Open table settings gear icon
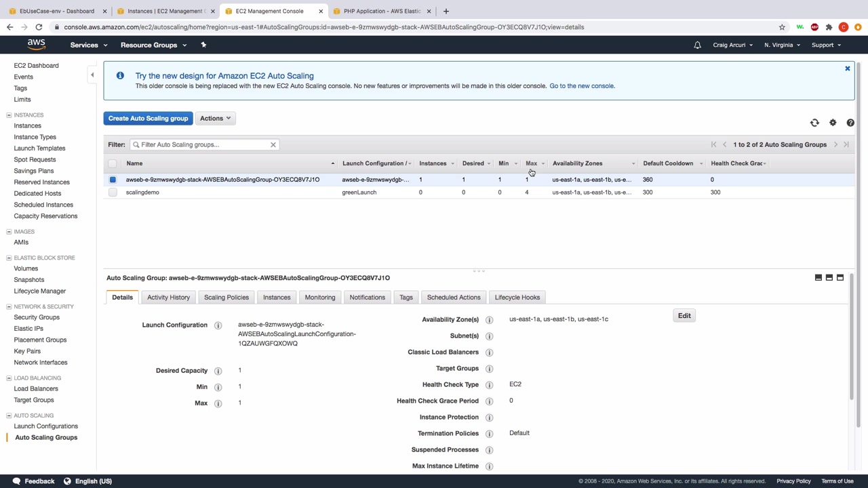This screenshot has height=488, width=868. (x=833, y=123)
